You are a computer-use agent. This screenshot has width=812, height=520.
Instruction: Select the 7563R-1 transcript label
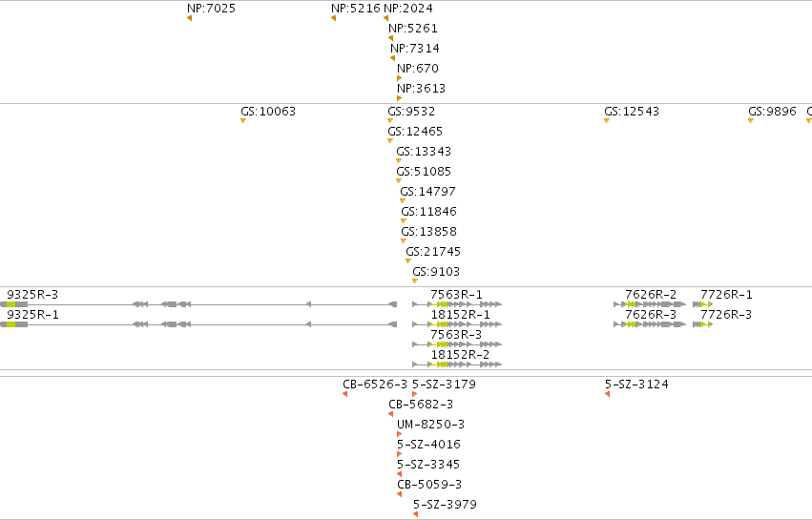tap(456, 295)
